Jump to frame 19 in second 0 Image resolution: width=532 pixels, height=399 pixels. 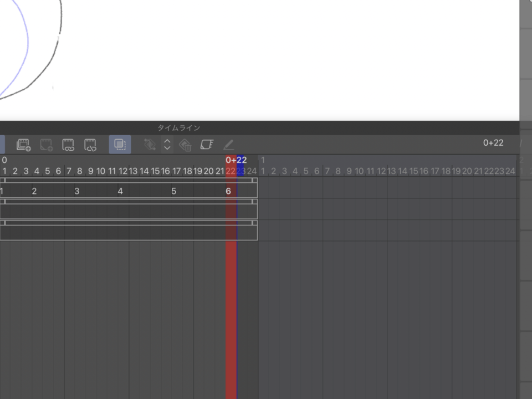click(x=198, y=171)
